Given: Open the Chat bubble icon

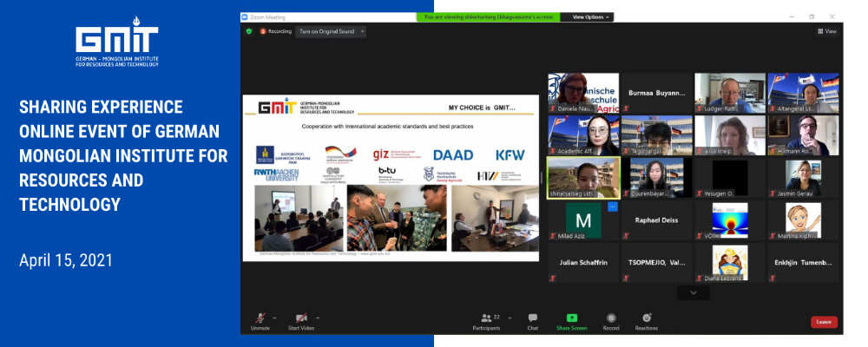Looking at the screenshot, I should [x=533, y=318].
